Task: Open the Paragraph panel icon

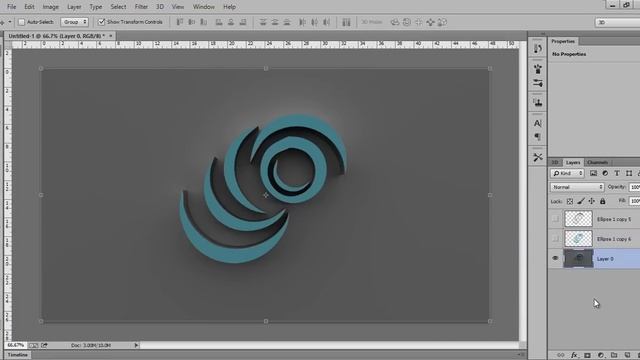Action: (x=538, y=137)
